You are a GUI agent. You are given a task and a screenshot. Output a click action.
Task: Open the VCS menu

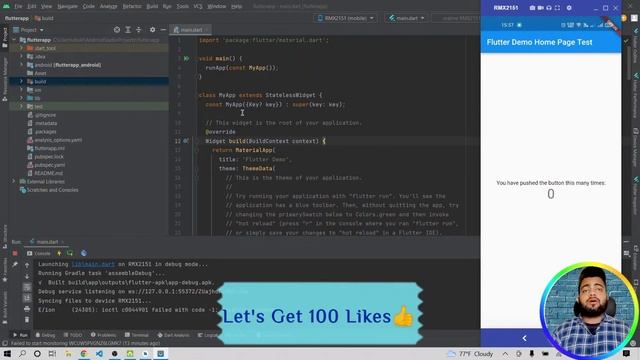(198, 7)
